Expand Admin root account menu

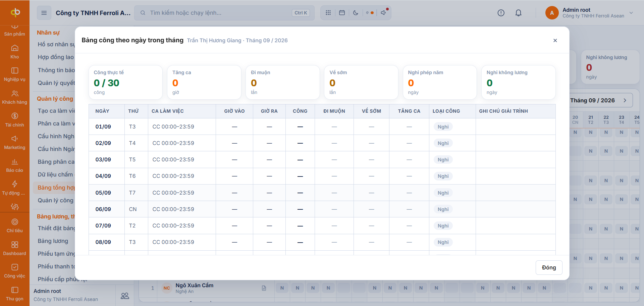(590, 13)
